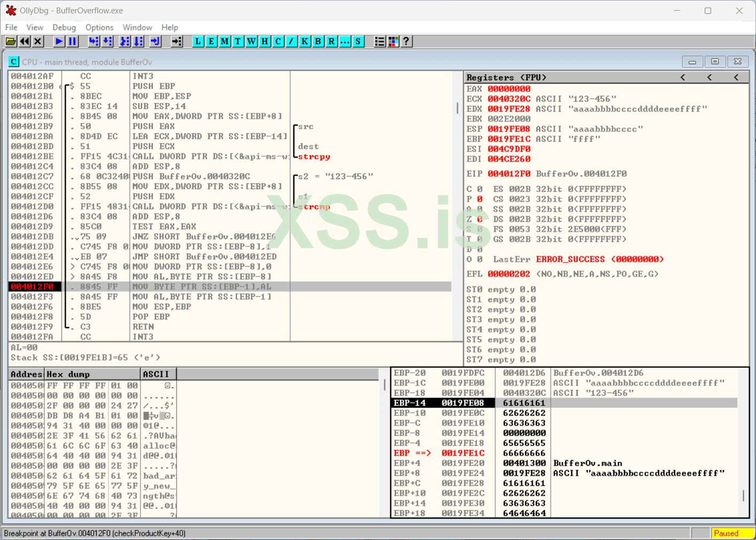Open Source window with the S icon

pyautogui.click(x=358, y=41)
